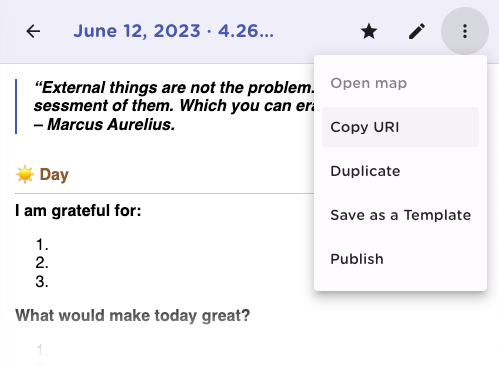Image resolution: width=499 pixels, height=377 pixels.
Task: Open the editor via pencil icon
Action: (x=417, y=31)
